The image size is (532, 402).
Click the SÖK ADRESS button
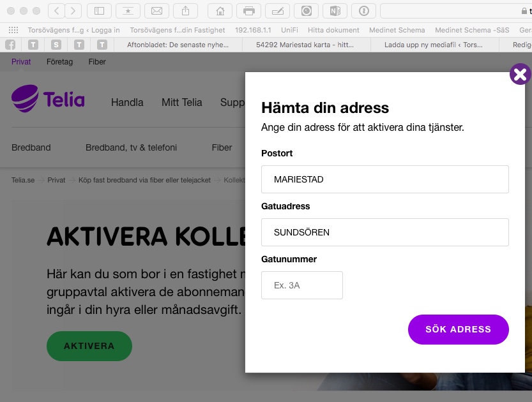tap(459, 329)
